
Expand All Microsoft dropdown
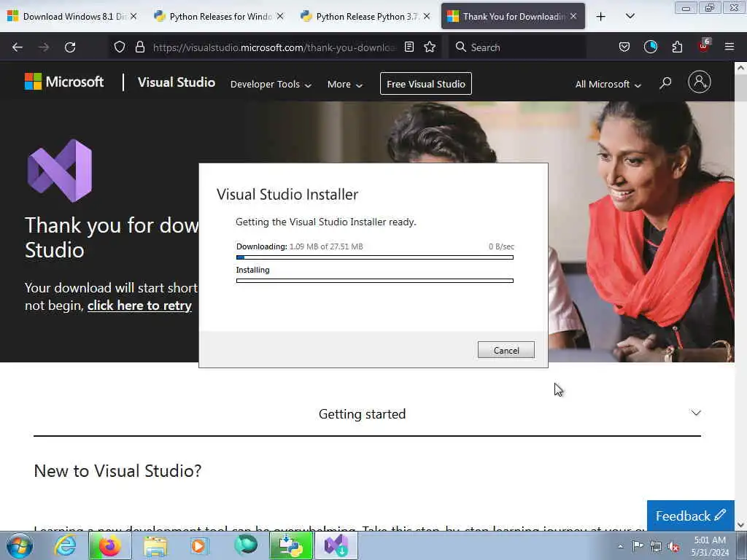(608, 85)
